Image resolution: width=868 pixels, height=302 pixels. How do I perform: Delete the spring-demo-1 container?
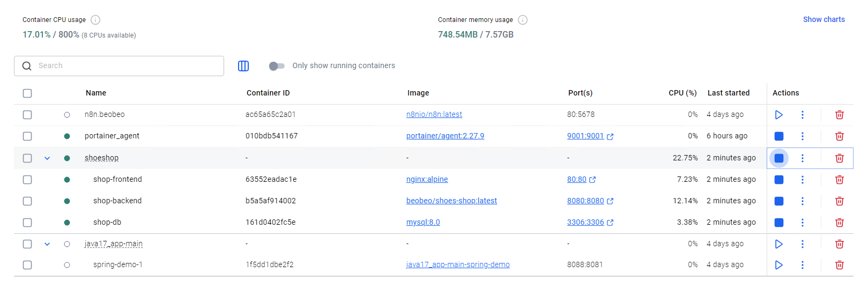coord(839,265)
